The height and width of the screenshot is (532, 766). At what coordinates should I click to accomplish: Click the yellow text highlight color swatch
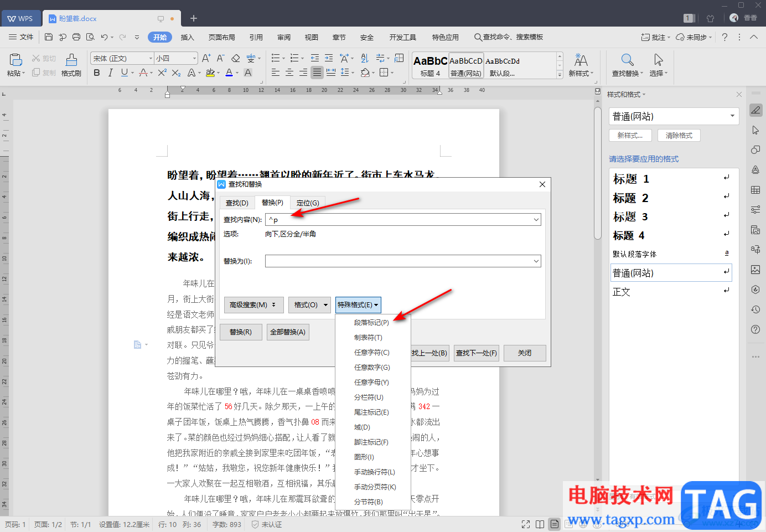(x=210, y=73)
